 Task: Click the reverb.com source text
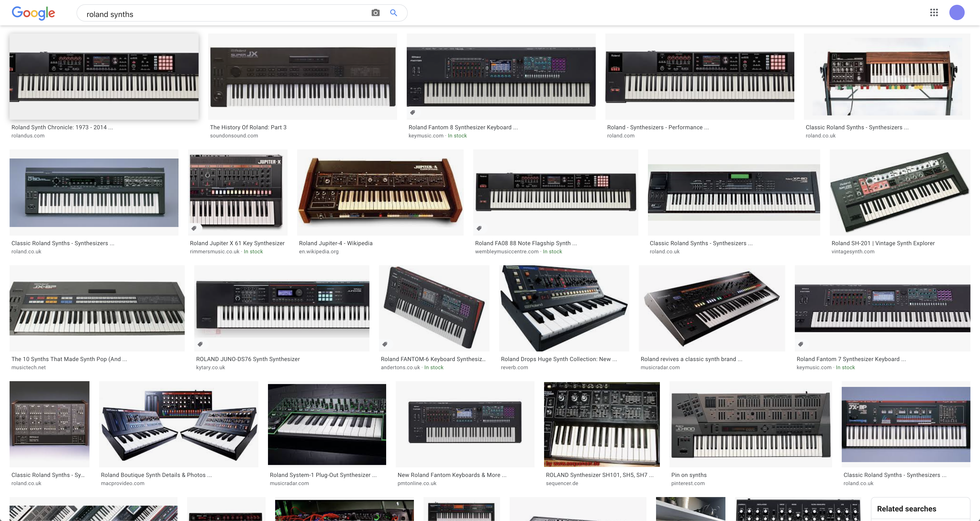[x=514, y=367]
